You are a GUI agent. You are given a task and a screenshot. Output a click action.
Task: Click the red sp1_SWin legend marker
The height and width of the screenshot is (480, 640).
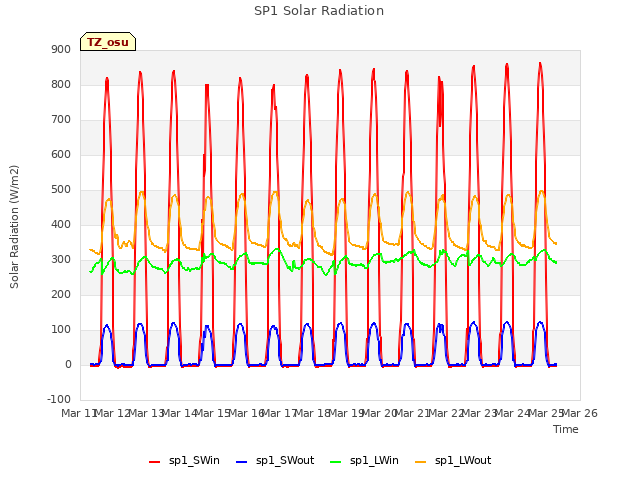point(154,462)
